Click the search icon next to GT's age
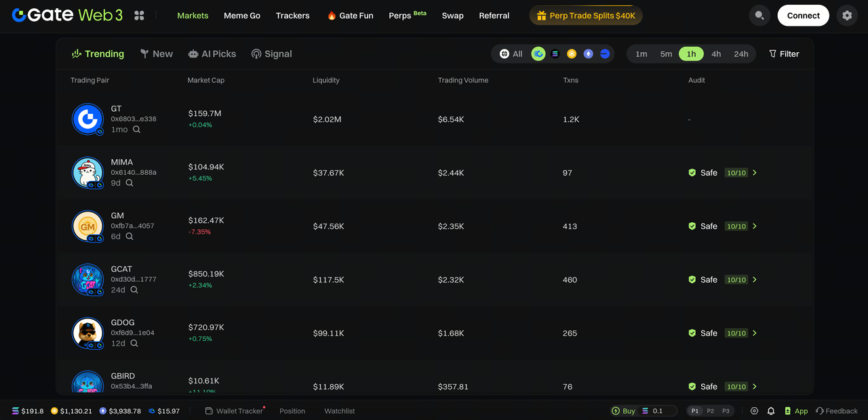The image size is (868, 420). pos(136,129)
